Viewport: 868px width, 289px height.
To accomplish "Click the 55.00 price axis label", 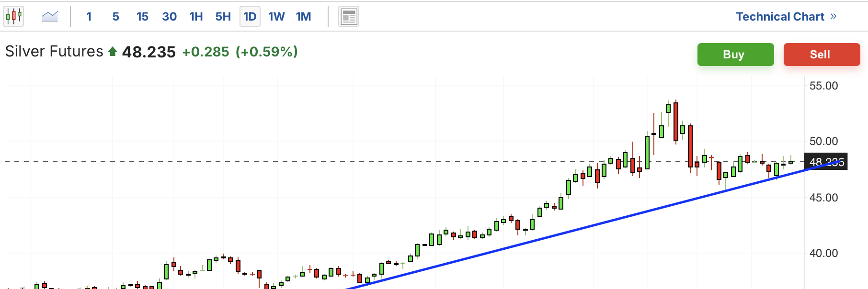I will point(824,86).
